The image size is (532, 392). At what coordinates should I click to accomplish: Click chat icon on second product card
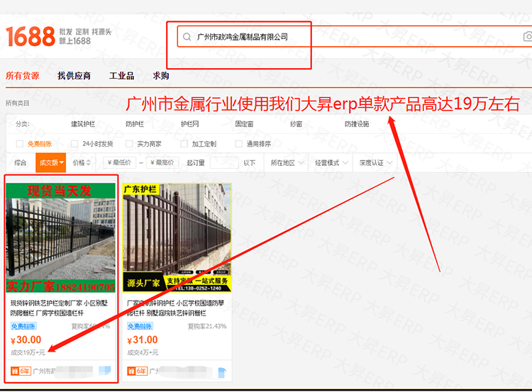[222, 372]
